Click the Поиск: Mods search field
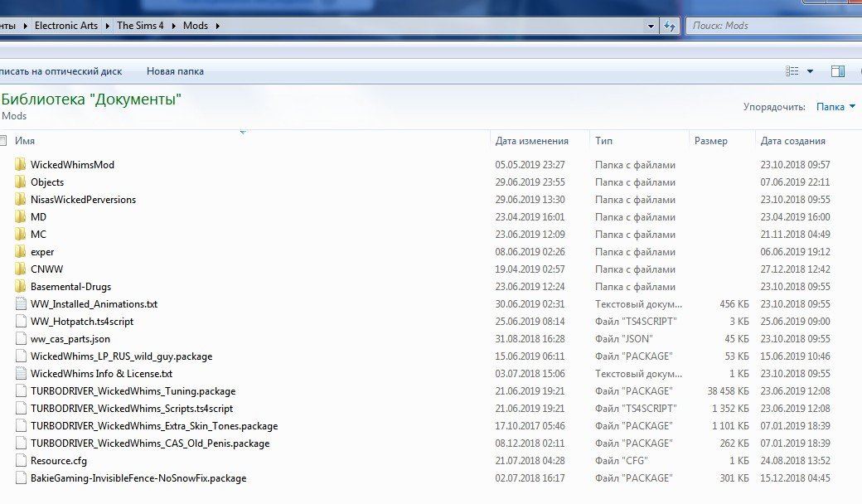Screen dimensions: 862x504 [774, 26]
